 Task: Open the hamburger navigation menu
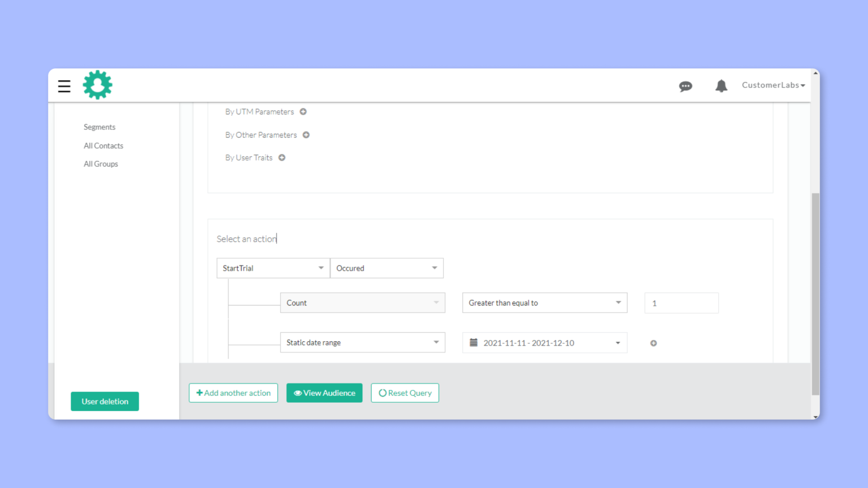point(64,86)
